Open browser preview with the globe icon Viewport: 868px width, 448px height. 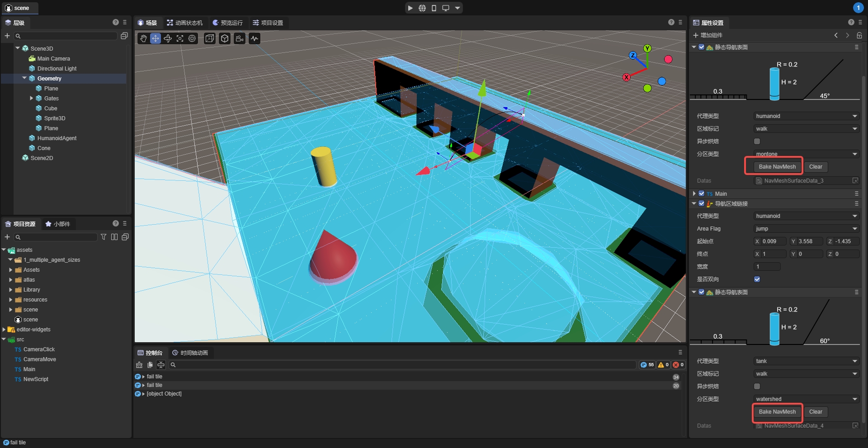[422, 8]
